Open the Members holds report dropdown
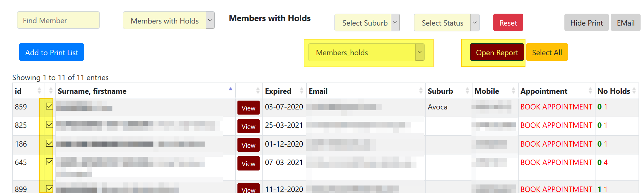The height and width of the screenshot is (193, 644). [366, 53]
